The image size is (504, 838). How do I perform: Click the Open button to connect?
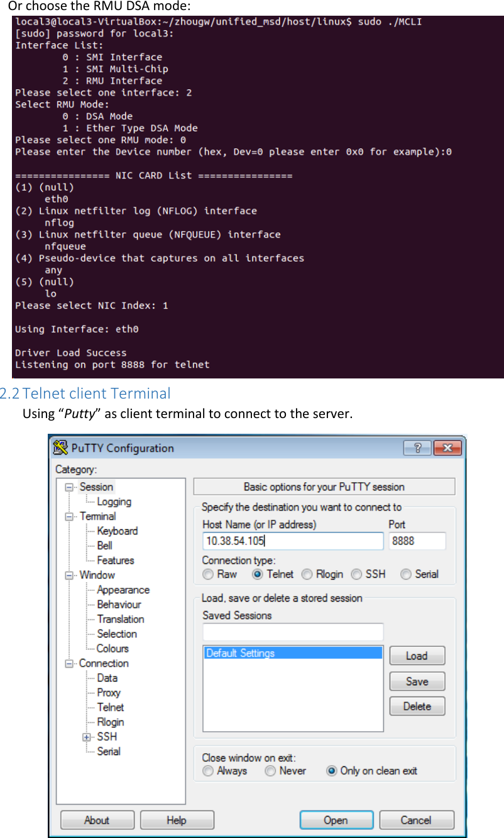click(336, 819)
